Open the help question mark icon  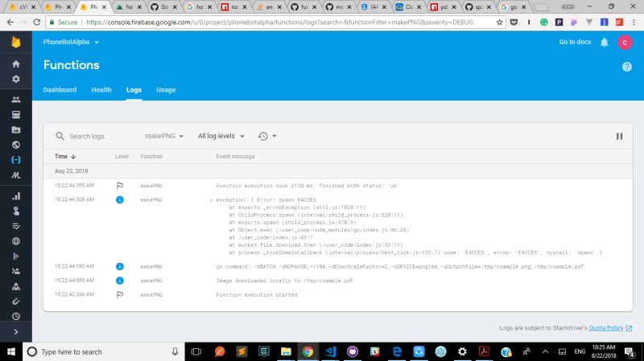pos(627,67)
